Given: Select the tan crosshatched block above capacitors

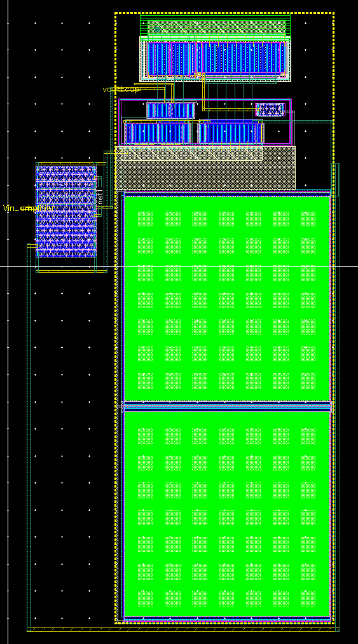Looking at the screenshot, I should (x=205, y=168).
